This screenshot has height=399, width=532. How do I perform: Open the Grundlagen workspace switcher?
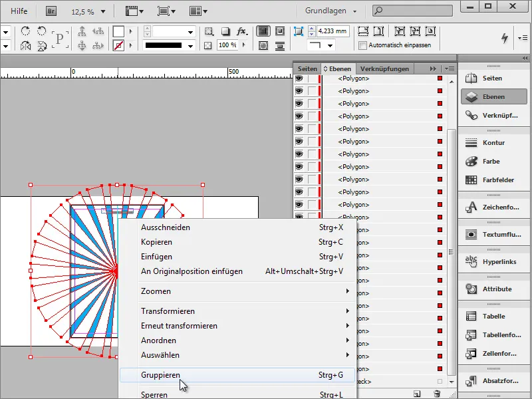pos(331,11)
